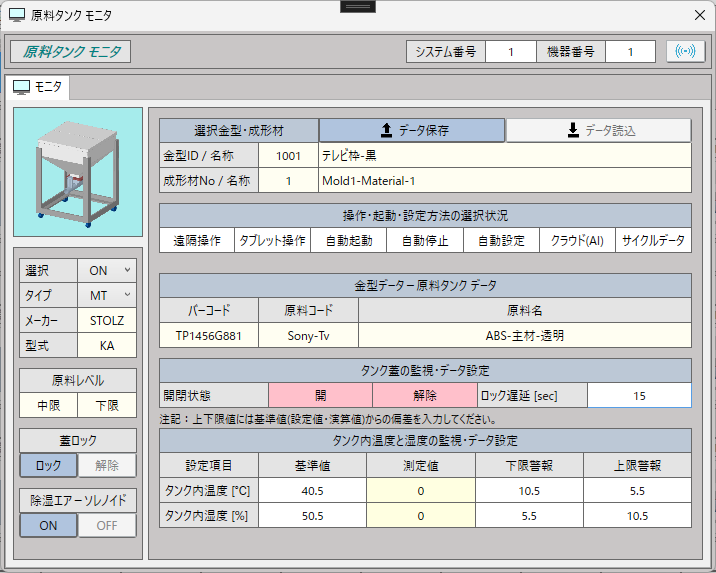The image size is (716, 573).
Task: Click the pink 開 lid state indicator
Action: point(320,395)
